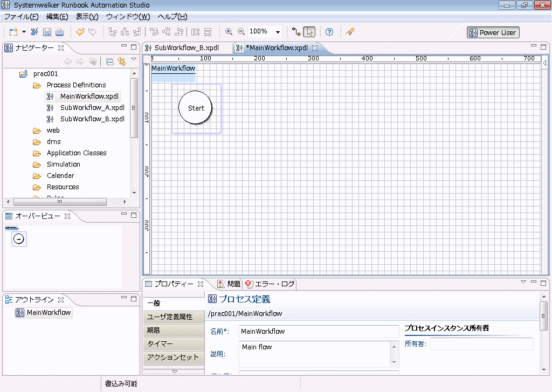The width and height of the screenshot is (552, 392).
Task: Open the navigator view menu triangle
Action: [134, 59]
